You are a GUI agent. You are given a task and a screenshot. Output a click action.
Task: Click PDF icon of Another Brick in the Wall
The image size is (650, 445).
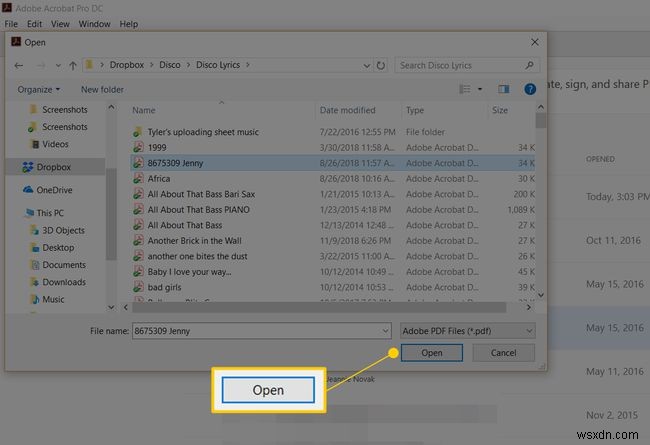(x=138, y=241)
